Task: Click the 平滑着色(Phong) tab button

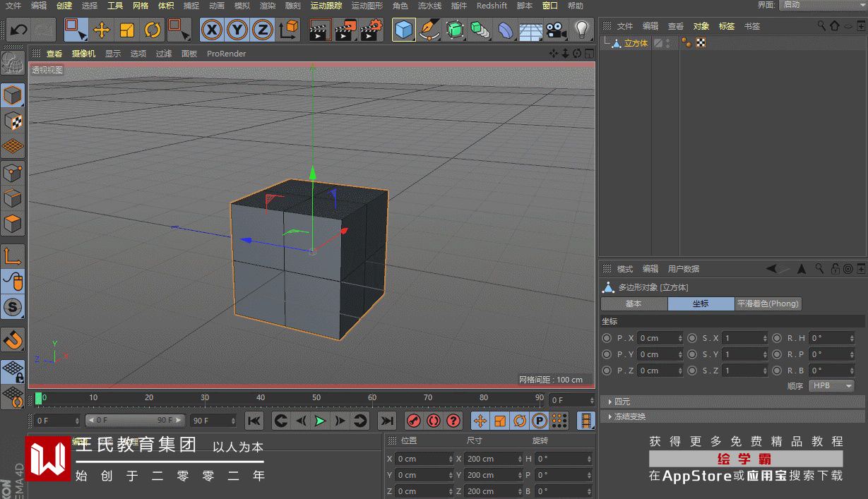Action: (768, 303)
